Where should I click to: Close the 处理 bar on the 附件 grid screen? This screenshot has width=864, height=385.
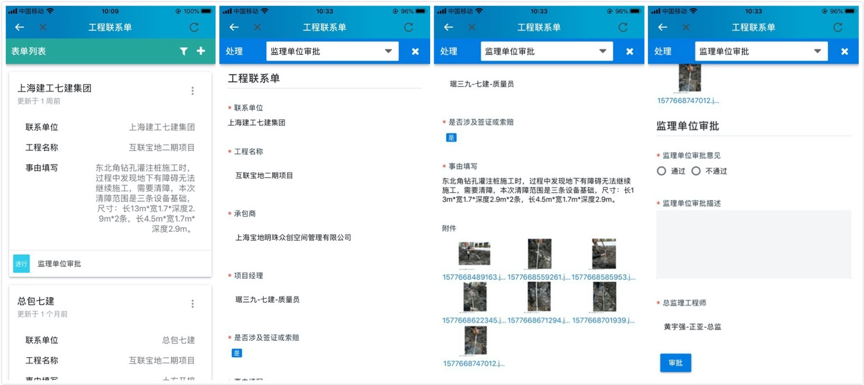point(630,51)
